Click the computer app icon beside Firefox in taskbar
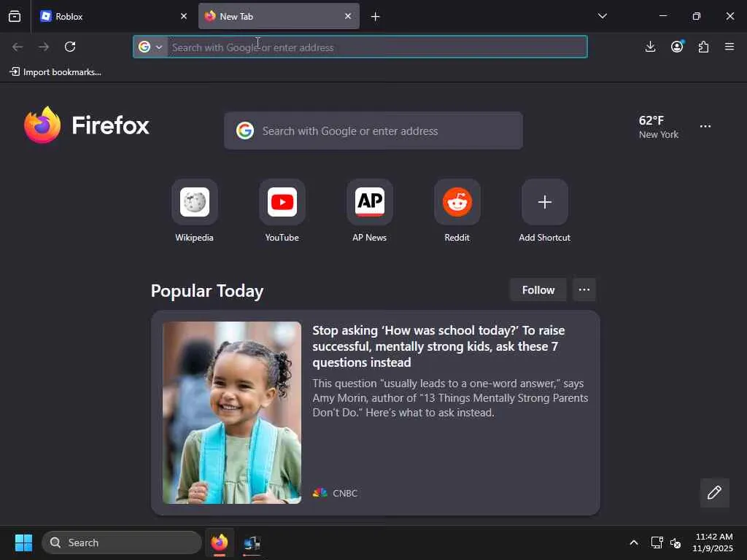Screen dimensions: 747x560 252,542
